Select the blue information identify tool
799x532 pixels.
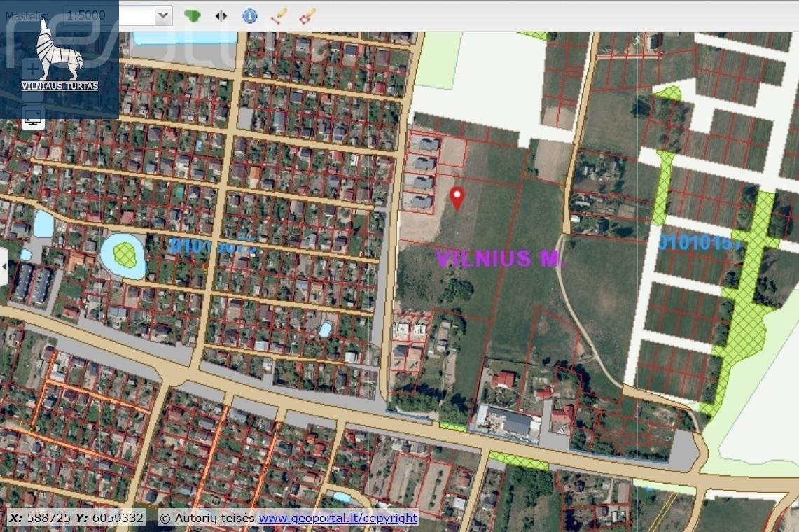click(250, 16)
